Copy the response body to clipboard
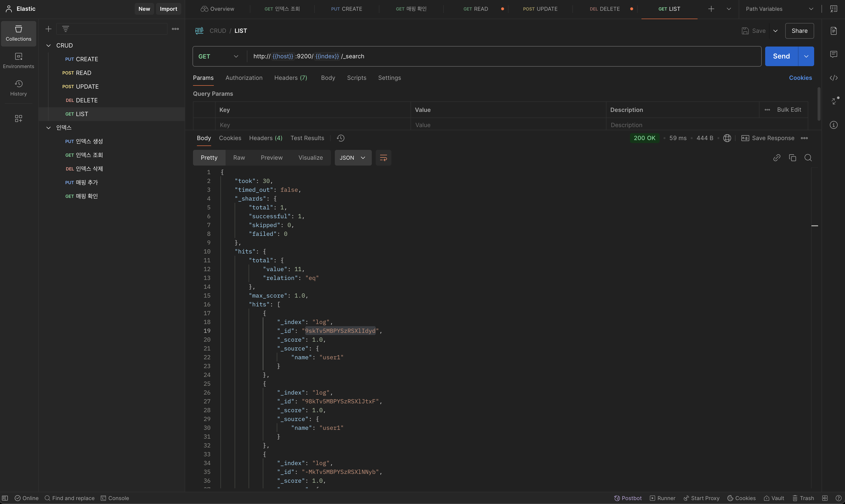This screenshot has height=504, width=845. pos(792,157)
